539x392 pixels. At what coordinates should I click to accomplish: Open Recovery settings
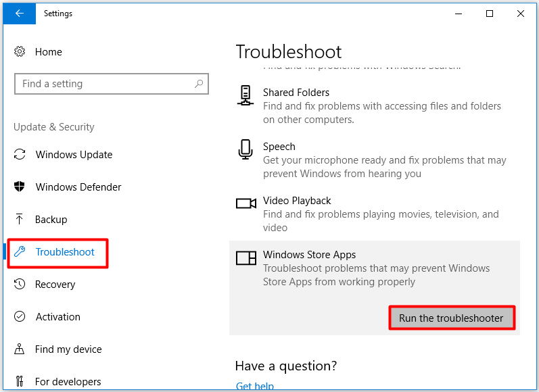(x=55, y=285)
